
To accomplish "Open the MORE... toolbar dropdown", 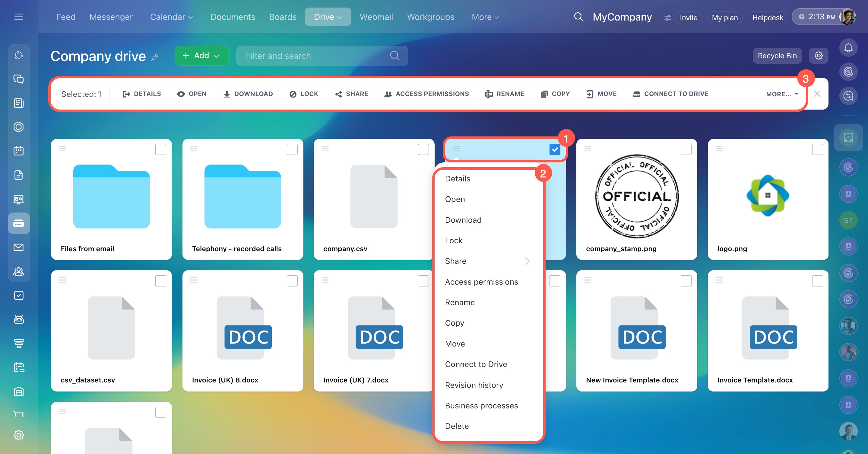I will 782,94.
